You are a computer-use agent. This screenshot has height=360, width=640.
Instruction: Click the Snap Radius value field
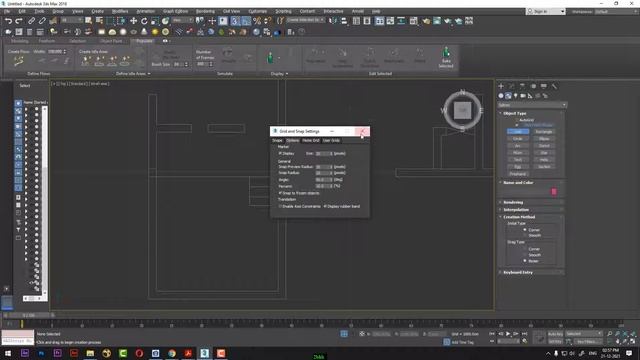click(x=324, y=173)
